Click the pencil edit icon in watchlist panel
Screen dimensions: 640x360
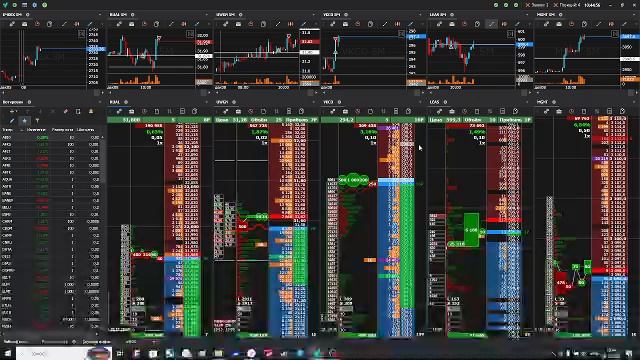click(x=12, y=120)
